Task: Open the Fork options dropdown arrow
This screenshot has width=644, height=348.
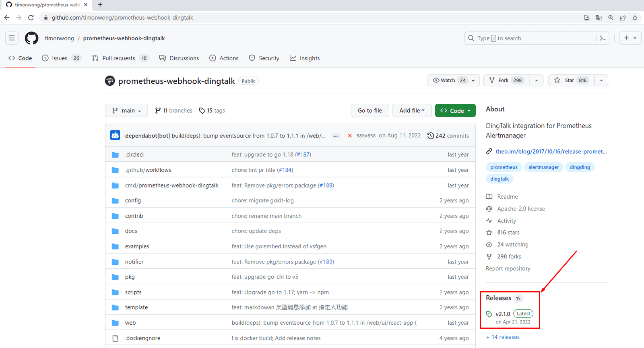Action: pyautogui.click(x=537, y=80)
